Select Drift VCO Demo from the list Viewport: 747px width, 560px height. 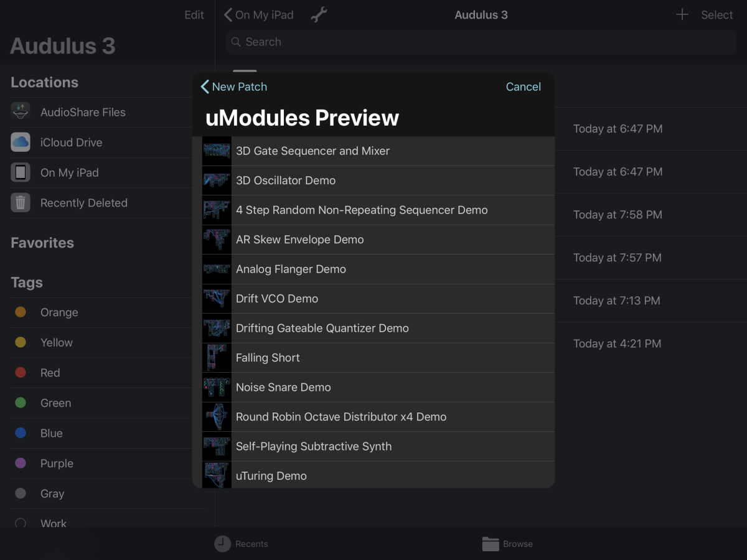coord(276,299)
